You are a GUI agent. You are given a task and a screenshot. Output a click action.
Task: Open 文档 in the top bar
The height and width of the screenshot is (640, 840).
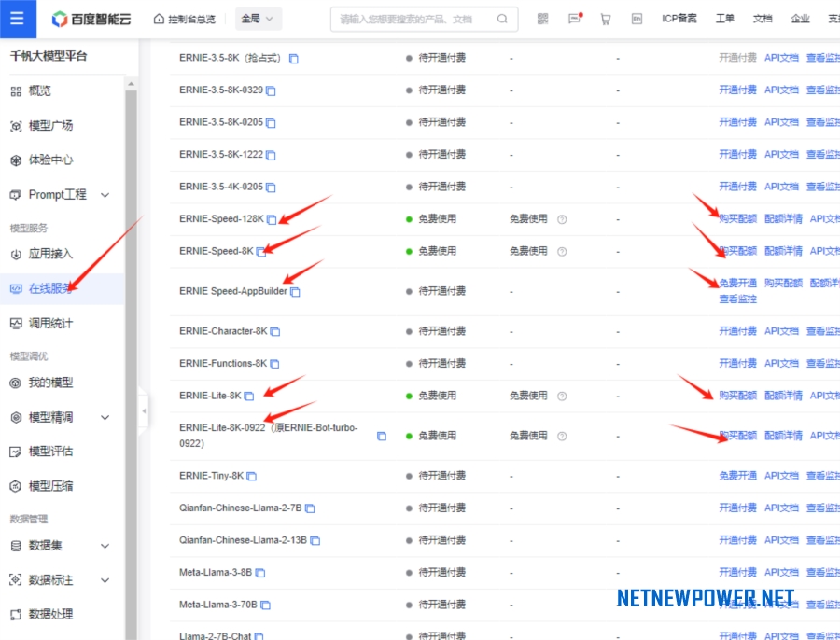pos(763,19)
